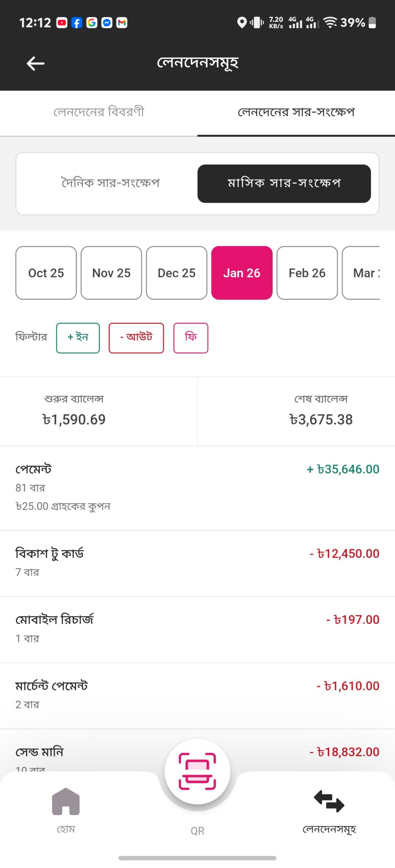The width and height of the screenshot is (395, 868).
Task: Open the QR scanner icon
Action: pyautogui.click(x=197, y=771)
